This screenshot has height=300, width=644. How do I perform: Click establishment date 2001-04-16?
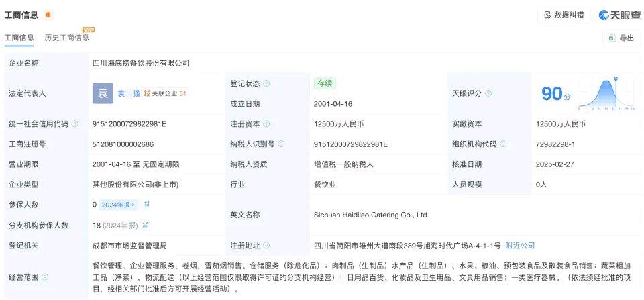pyautogui.click(x=333, y=104)
